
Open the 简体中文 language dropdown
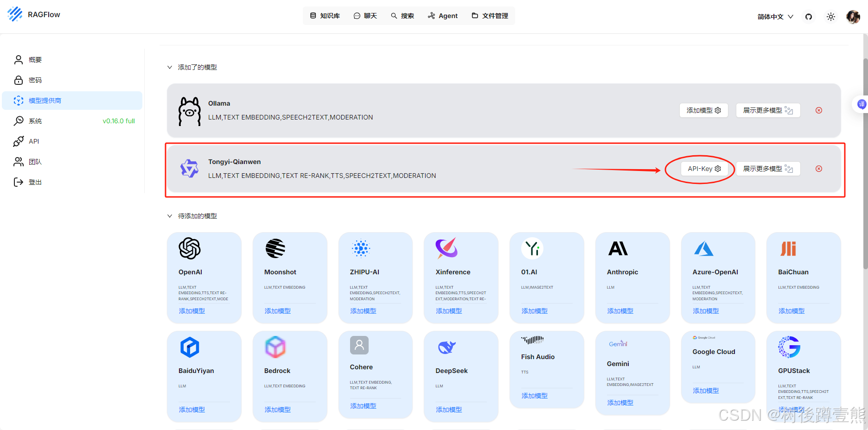coord(775,17)
